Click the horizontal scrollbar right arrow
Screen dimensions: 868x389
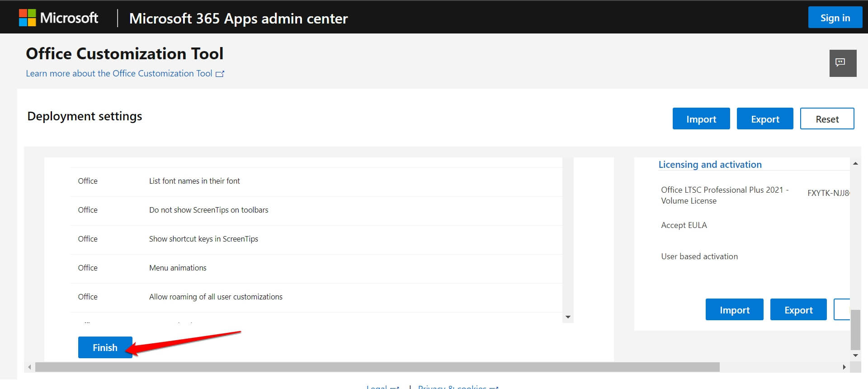pyautogui.click(x=844, y=367)
